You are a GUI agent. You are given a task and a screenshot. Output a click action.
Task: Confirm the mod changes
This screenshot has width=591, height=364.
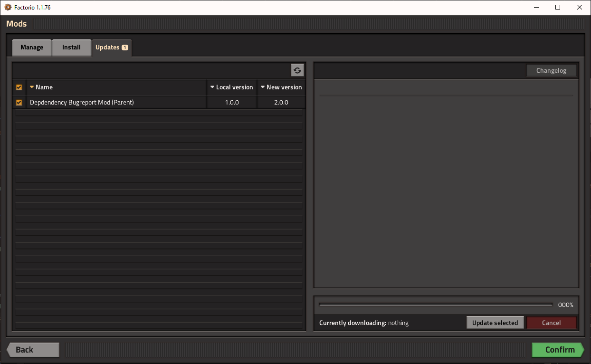tap(558, 350)
